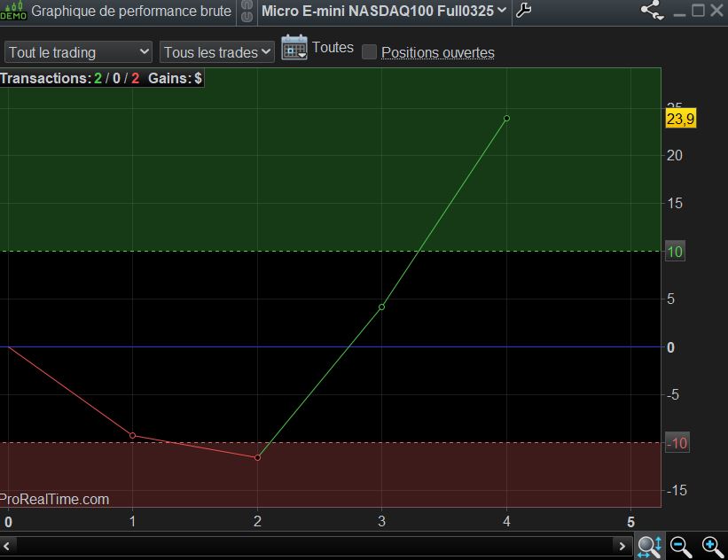Click the data point at trade 2

coord(258,457)
